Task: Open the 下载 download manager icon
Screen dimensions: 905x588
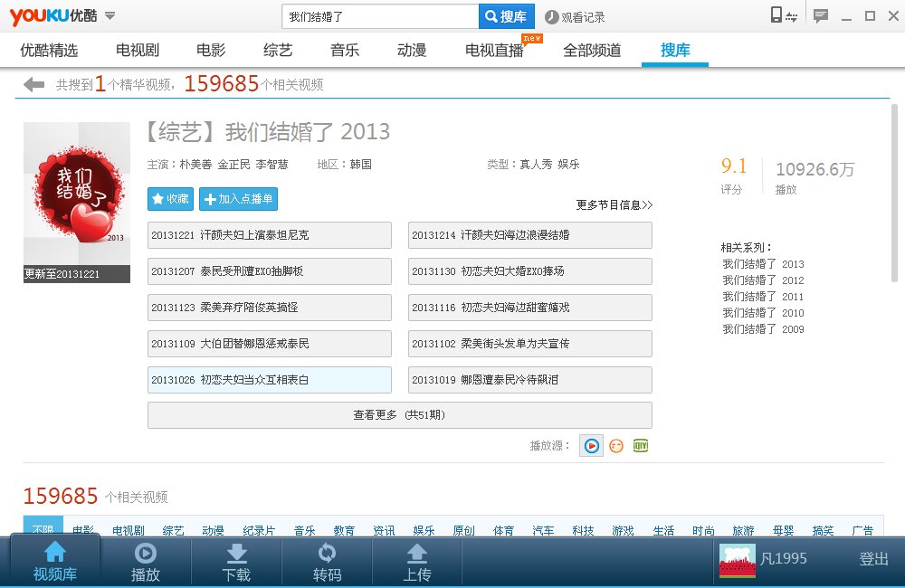Action: coord(236,561)
